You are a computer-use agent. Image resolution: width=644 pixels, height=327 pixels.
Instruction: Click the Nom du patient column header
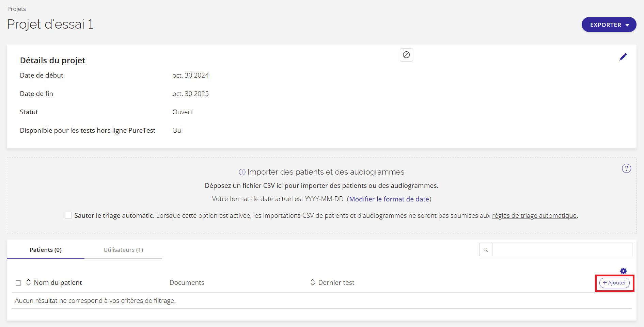coord(58,282)
